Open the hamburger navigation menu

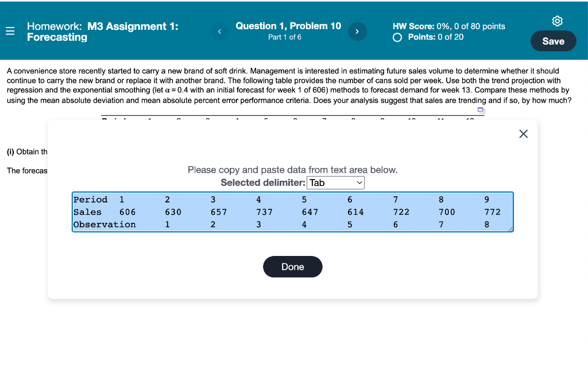10,30
